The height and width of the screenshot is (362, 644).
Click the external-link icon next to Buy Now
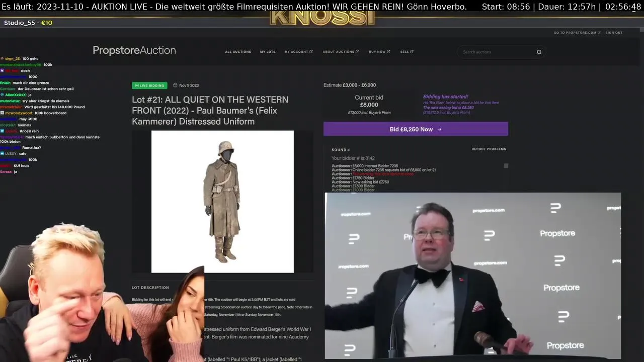(388, 52)
